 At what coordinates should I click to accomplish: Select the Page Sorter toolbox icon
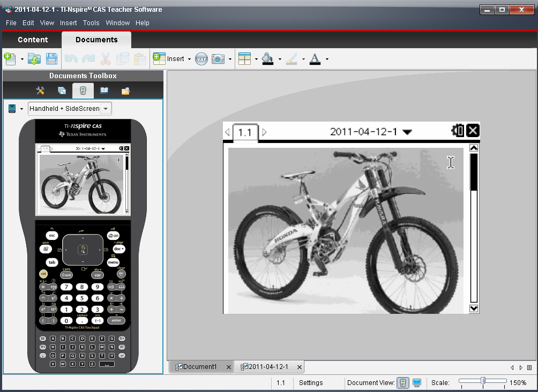tap(62, 91)
